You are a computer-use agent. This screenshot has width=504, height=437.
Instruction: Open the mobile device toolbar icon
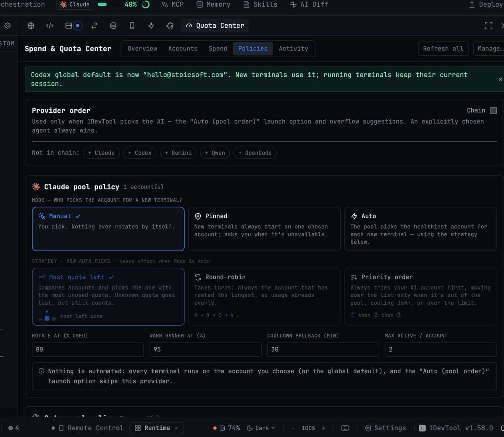point(132,26)
